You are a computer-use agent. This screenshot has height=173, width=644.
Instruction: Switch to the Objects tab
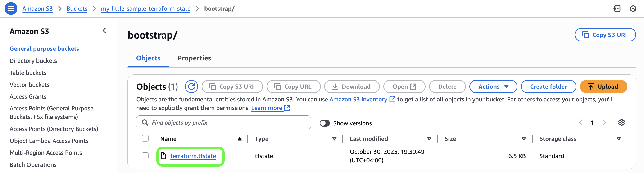(148, 58)
